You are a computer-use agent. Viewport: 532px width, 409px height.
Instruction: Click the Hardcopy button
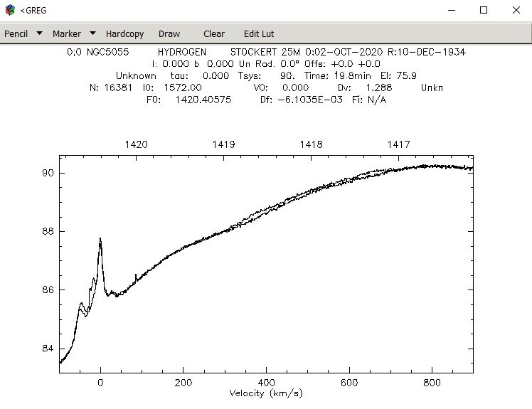point(125,34)
